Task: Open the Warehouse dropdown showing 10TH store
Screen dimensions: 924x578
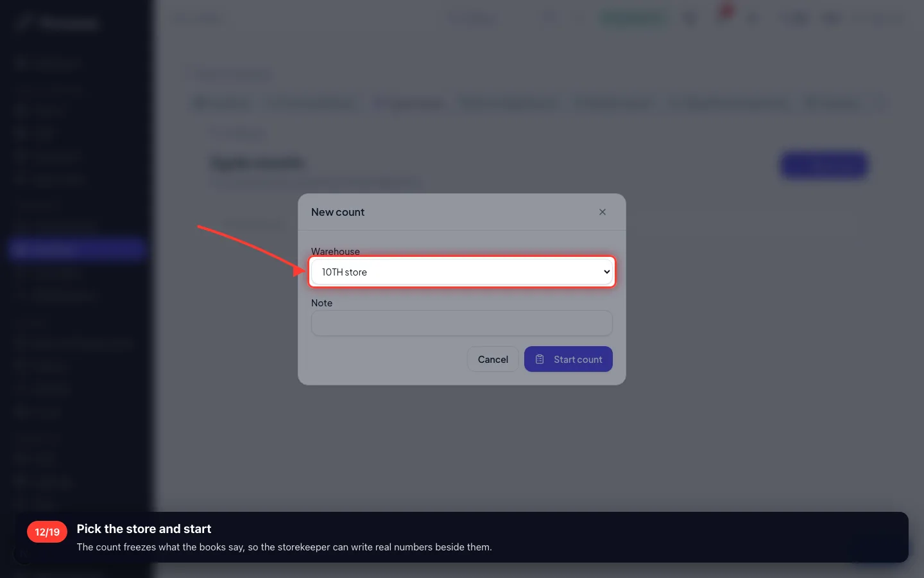Action: click(461, 272)
